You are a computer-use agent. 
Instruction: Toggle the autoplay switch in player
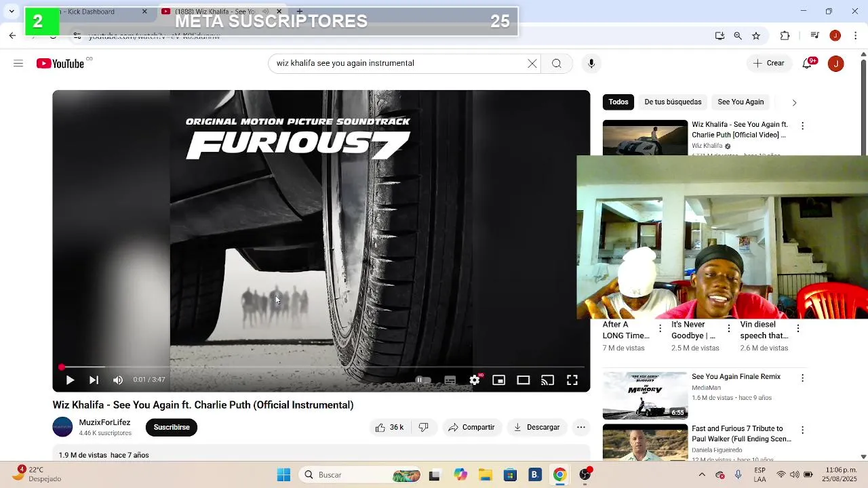pos(422,380)
